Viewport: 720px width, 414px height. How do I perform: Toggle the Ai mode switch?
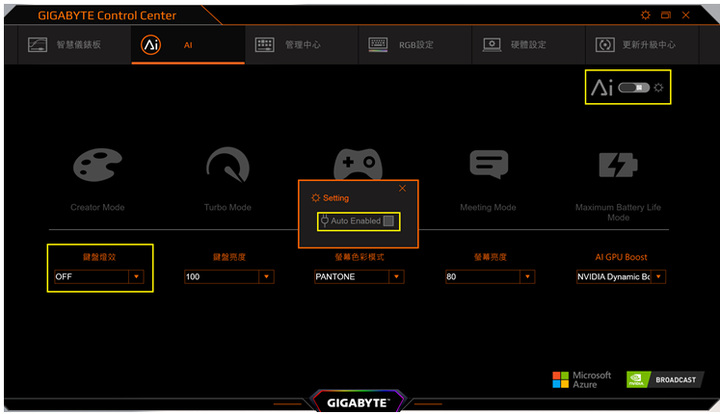634,87
